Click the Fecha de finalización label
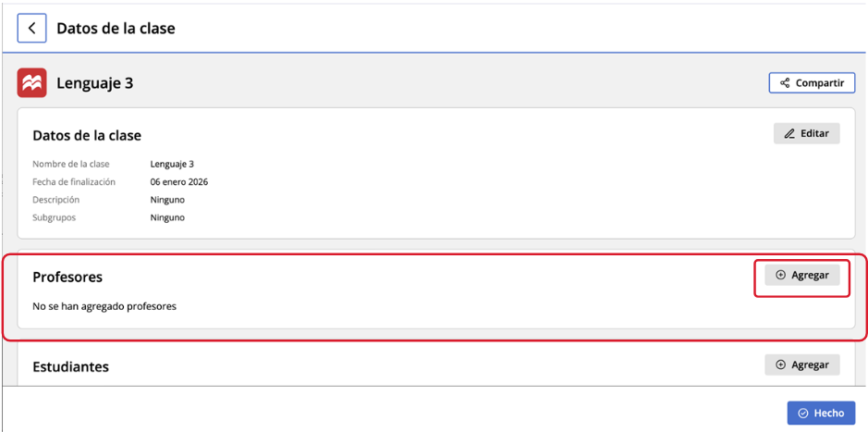Screen dimensions: 868x432 [74, 182]
